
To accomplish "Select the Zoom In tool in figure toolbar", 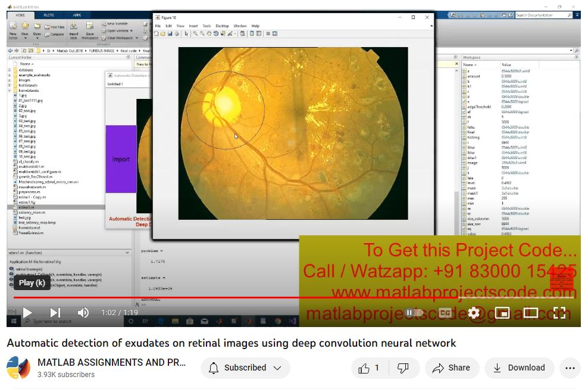I will tap(195, 34).
